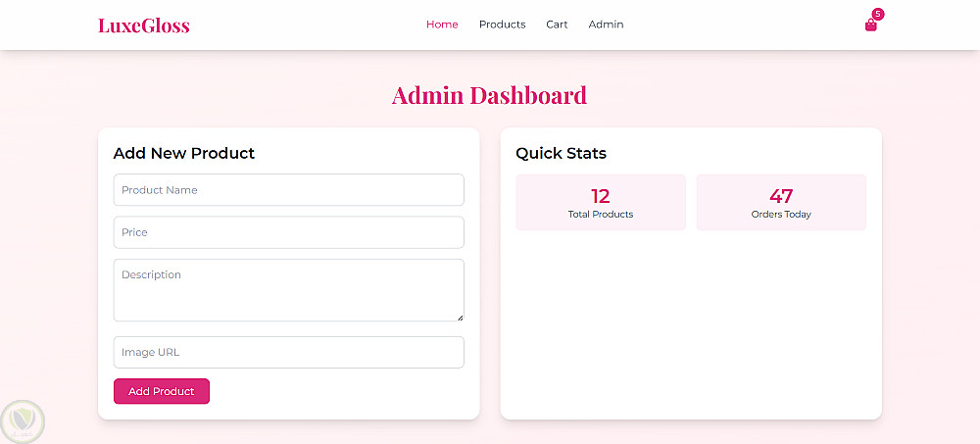Click the number 47 stat value
The width and height of the screenshot is (980, 444).
pyautogui.click(x=781, y=196)
